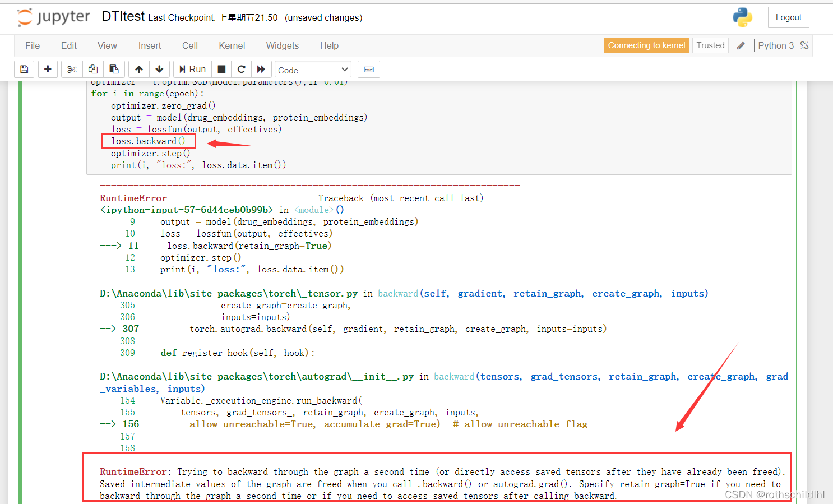Insert a cell below with plus icon
The image size is (833, 504).
[48, 69]
